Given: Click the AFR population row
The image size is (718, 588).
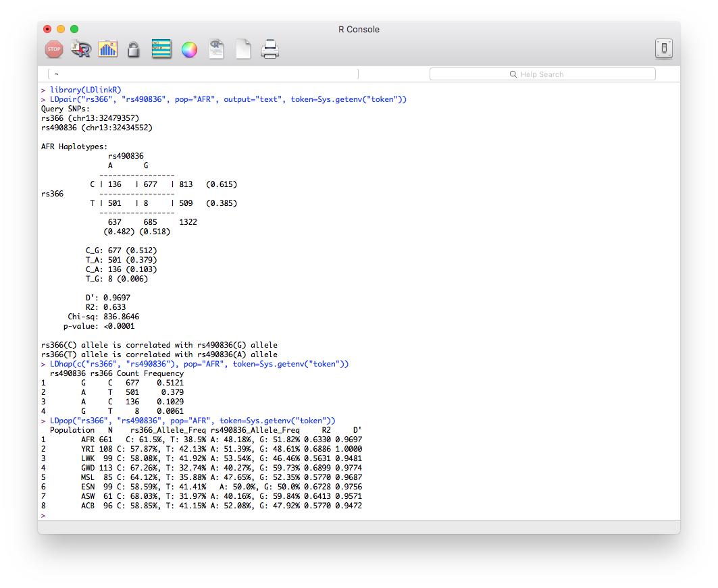Looking at the screenshot, I should click(202, 439).
